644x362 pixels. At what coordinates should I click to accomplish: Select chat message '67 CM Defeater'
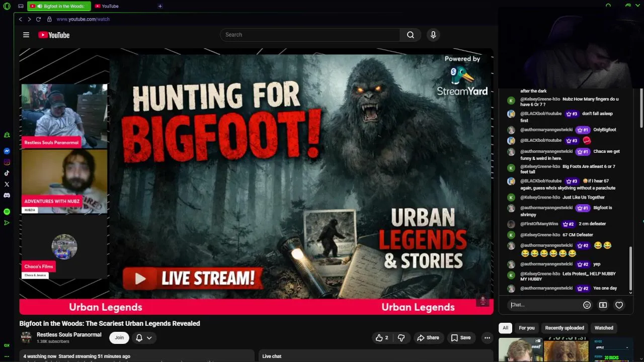(x=578, y=235)
